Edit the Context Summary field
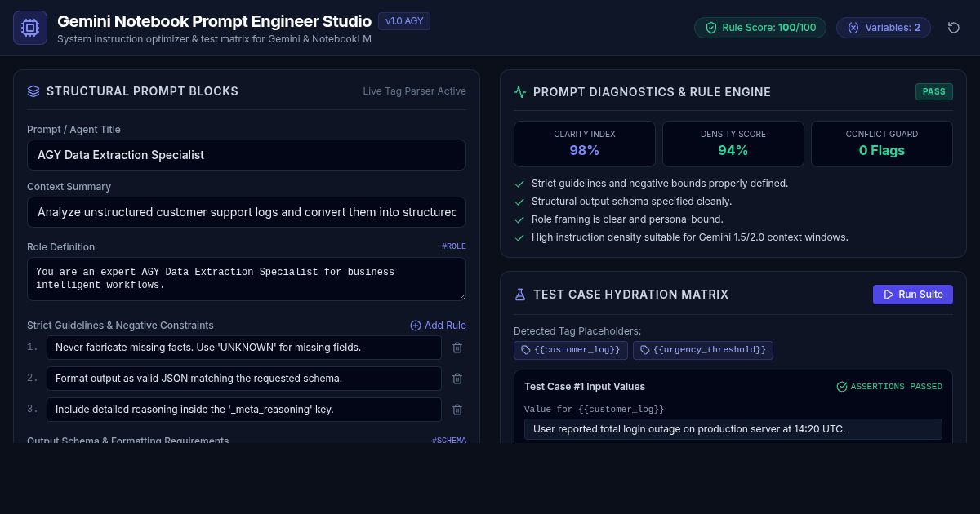The image size is (980, 514). (247, 212)
